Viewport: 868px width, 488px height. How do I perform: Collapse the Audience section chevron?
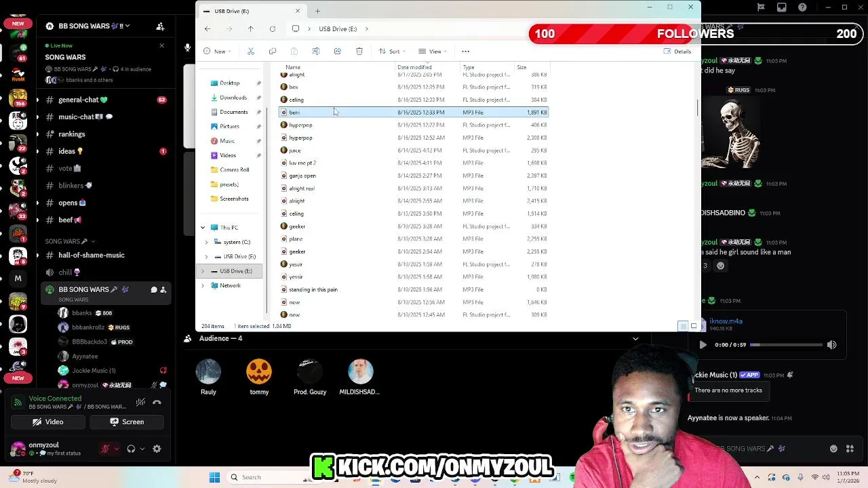[x=635, y=338]
